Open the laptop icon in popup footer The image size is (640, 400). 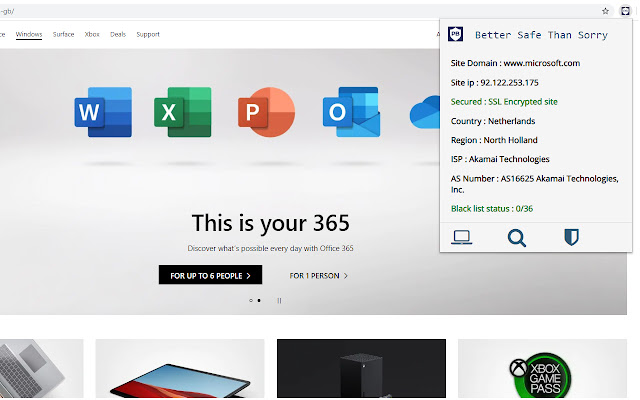click(x=462, y=237)
